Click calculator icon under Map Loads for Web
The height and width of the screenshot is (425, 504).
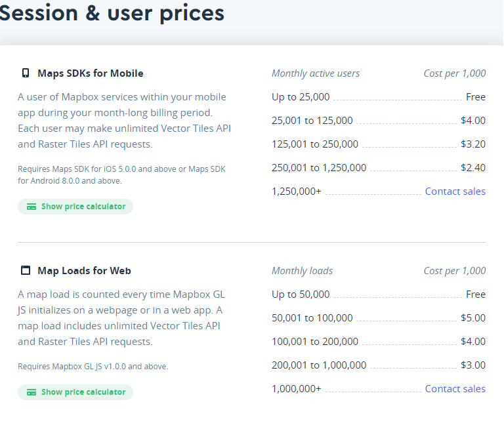coord(31,392)
